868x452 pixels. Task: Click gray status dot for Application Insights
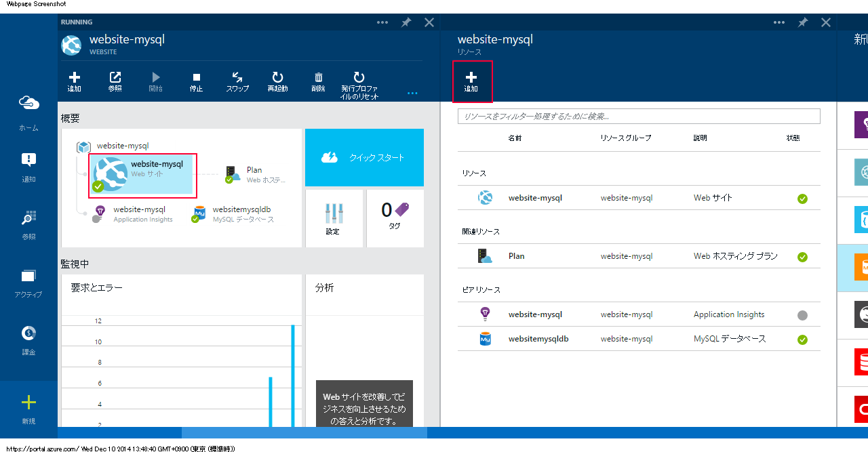(x=803, y=315)
